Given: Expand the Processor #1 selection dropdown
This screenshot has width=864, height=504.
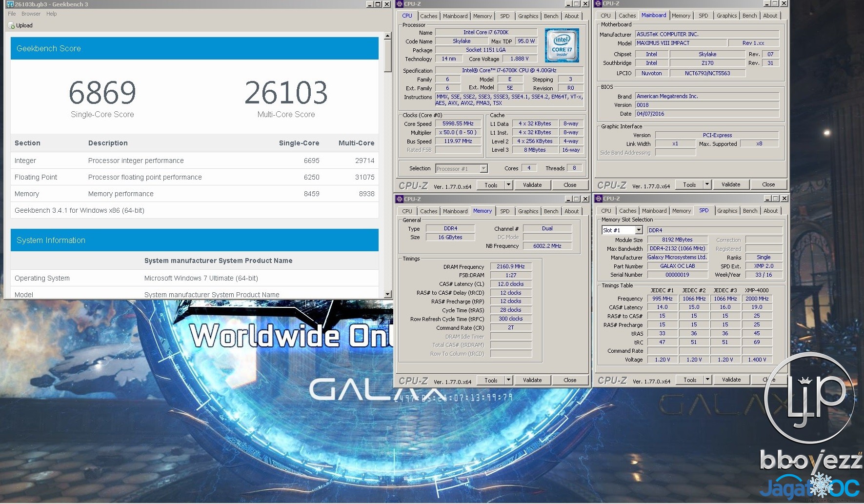Looking at the screenshot, I should (483, 168).
